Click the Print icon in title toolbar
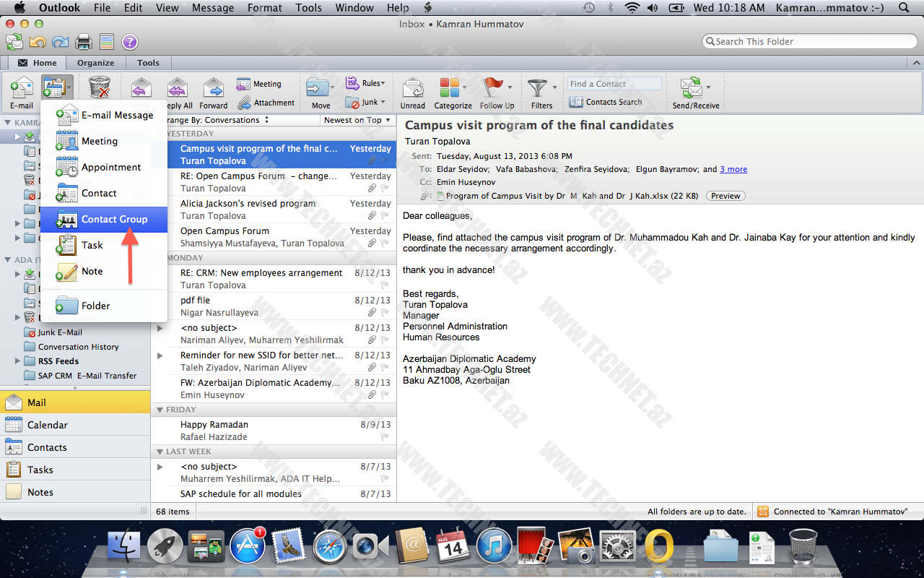 (x=84, y=42)
